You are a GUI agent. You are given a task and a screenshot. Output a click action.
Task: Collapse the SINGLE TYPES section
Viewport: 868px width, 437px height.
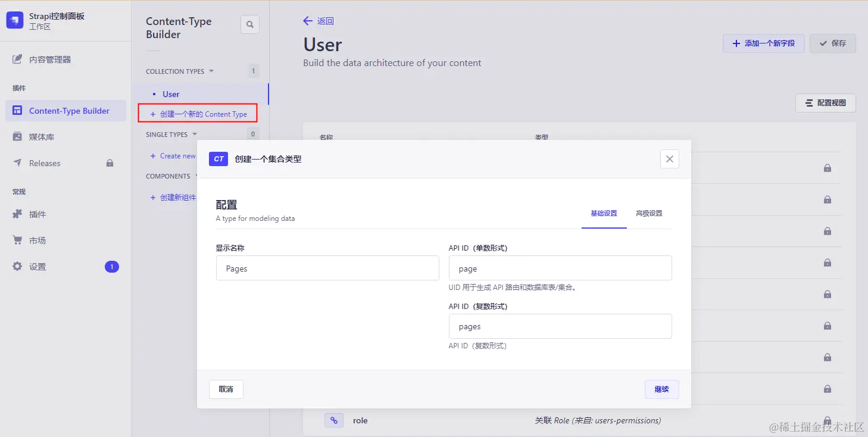click(171, 135)
